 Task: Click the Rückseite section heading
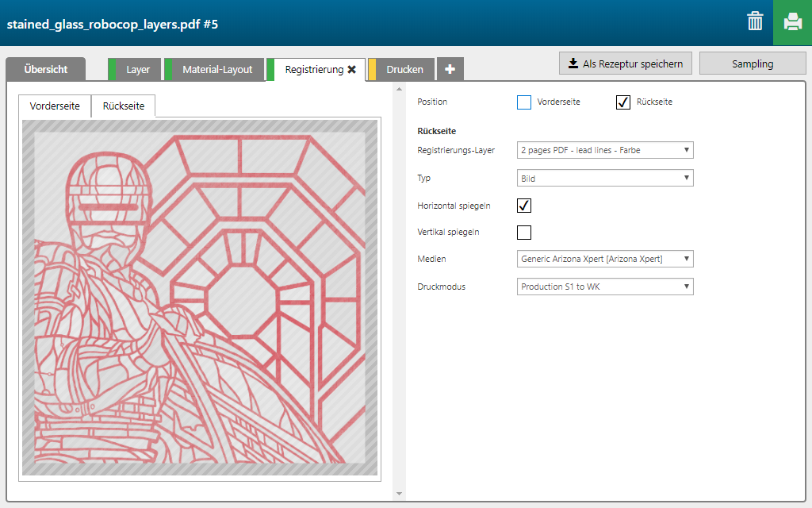[437, 131]
